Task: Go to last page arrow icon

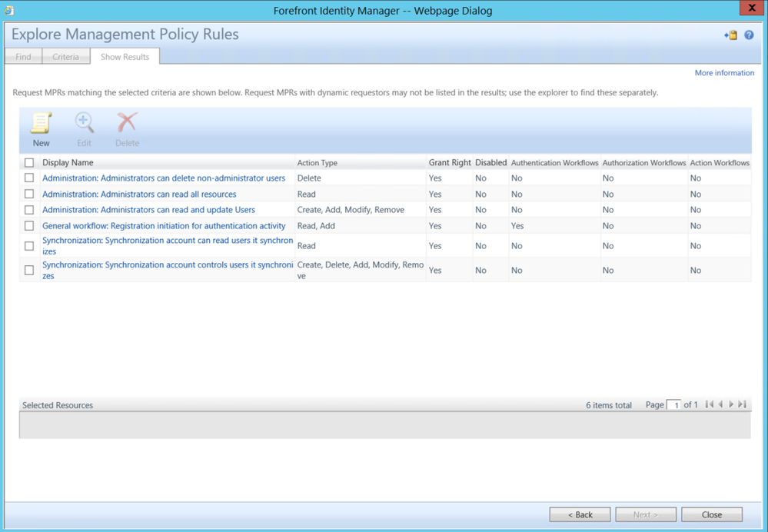Action: tap(742, 404)
